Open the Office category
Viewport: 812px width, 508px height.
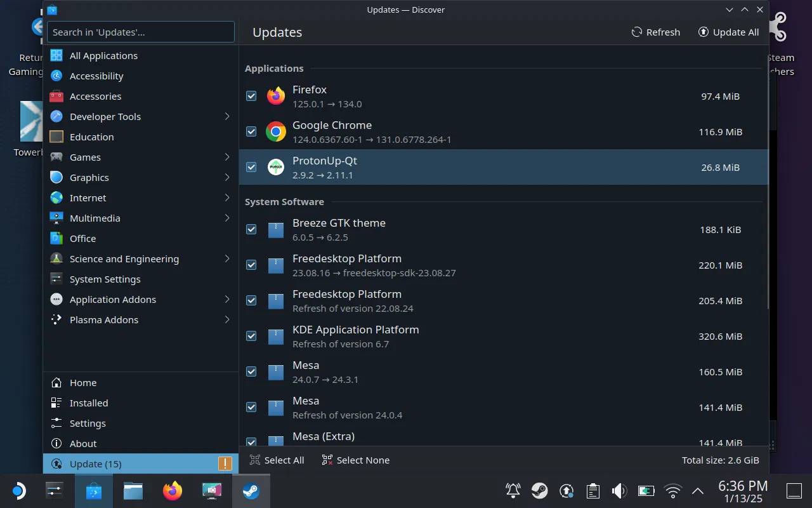pos(141,239)
